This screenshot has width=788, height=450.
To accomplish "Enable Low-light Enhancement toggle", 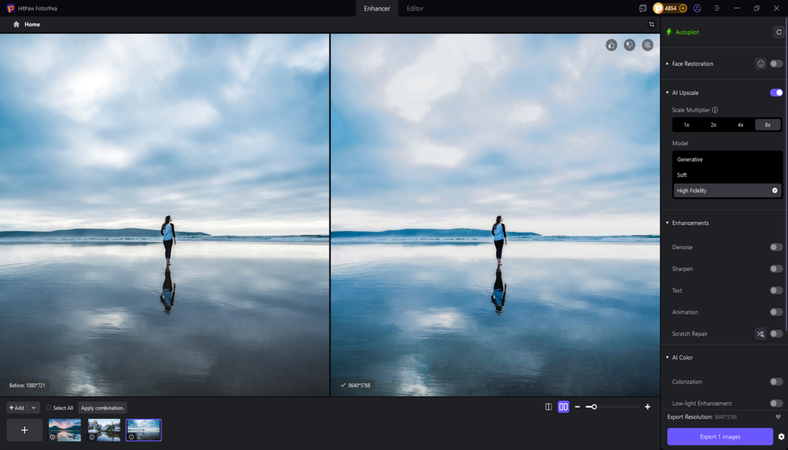I will tap(776, 404).
